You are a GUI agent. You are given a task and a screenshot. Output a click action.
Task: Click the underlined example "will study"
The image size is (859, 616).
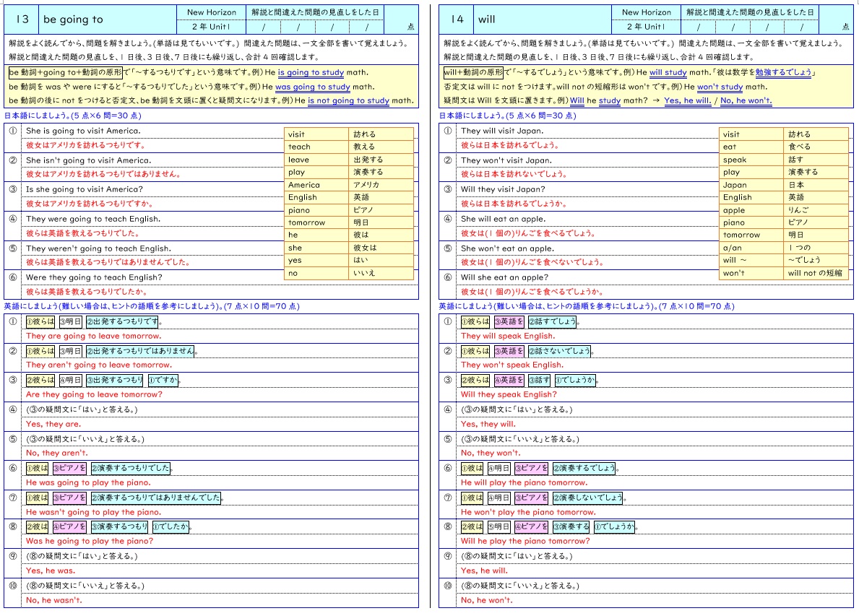point(668,72)
